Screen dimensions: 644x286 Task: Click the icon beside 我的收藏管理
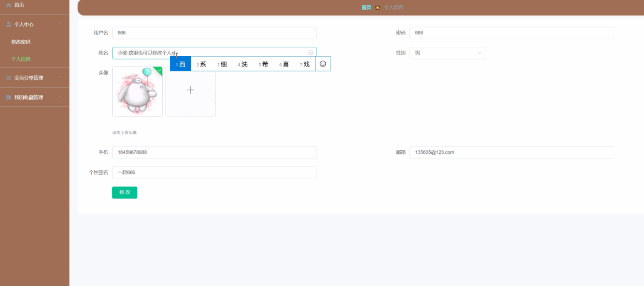[8, 97]
